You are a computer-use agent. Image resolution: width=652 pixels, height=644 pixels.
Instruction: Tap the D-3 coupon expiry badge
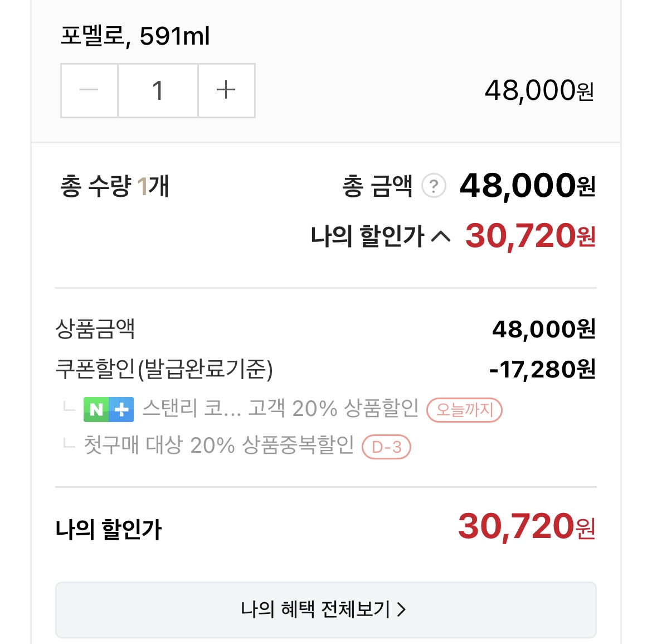point(386,447)
